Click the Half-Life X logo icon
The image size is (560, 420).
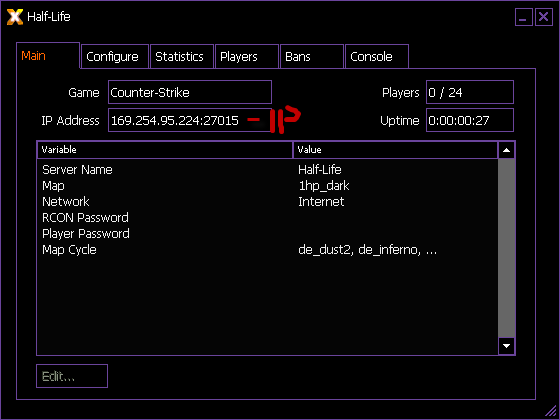click(x=15, y=17)
